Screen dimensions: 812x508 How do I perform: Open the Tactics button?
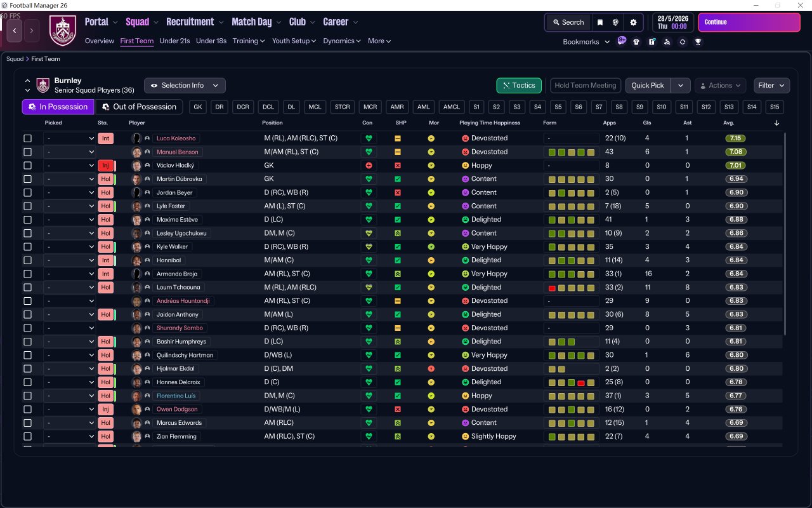click(x=519, y=86)
